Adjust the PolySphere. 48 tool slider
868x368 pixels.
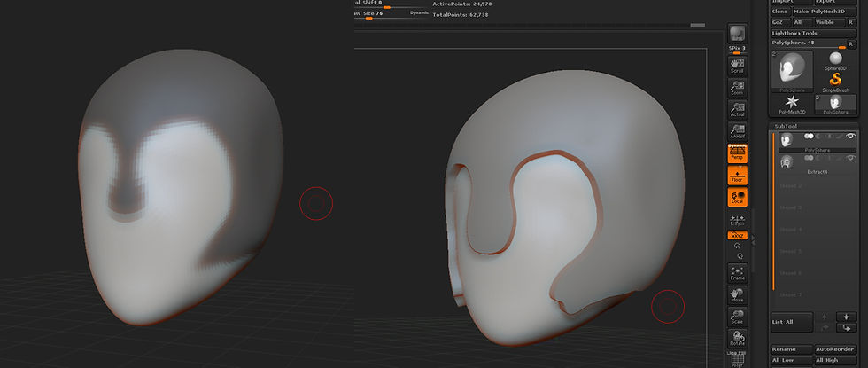click(808, 43)
